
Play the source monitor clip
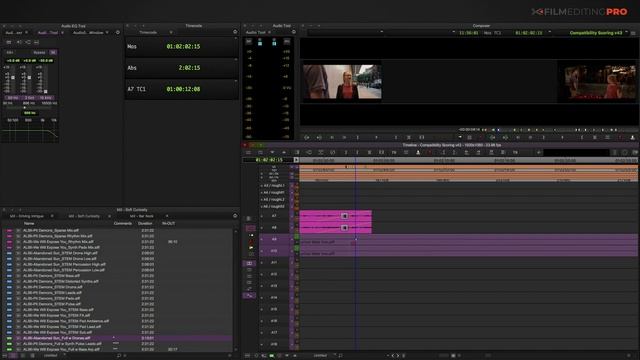click(376, 138)
